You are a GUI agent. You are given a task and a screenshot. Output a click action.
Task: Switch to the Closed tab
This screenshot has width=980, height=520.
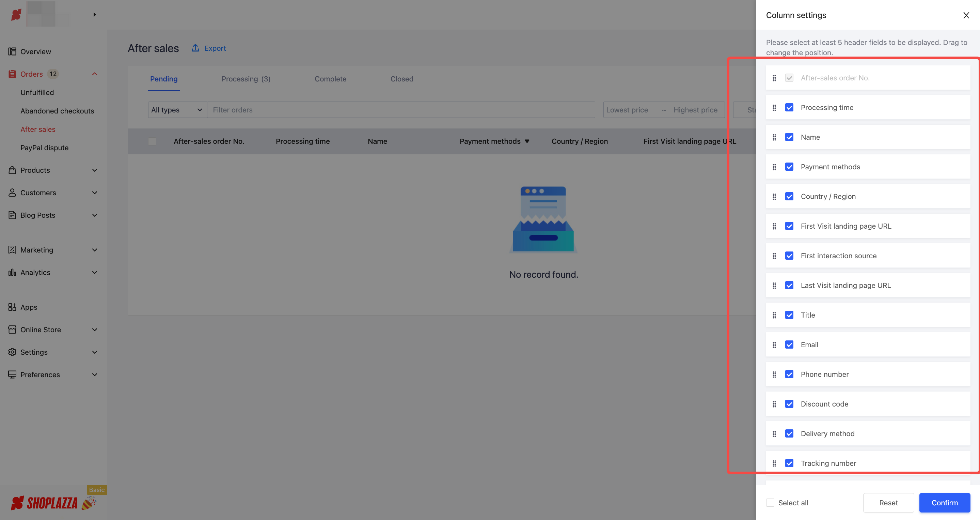click(402, 79)
